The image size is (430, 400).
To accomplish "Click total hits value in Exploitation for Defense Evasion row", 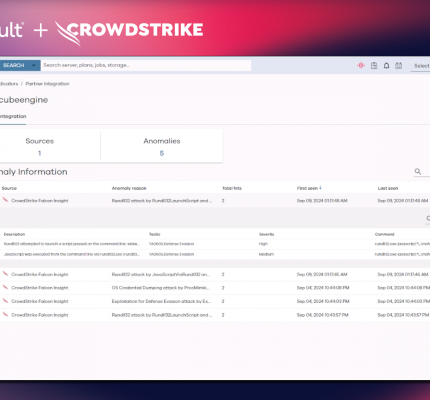I will pyautogui.click(x=223, y=301).
